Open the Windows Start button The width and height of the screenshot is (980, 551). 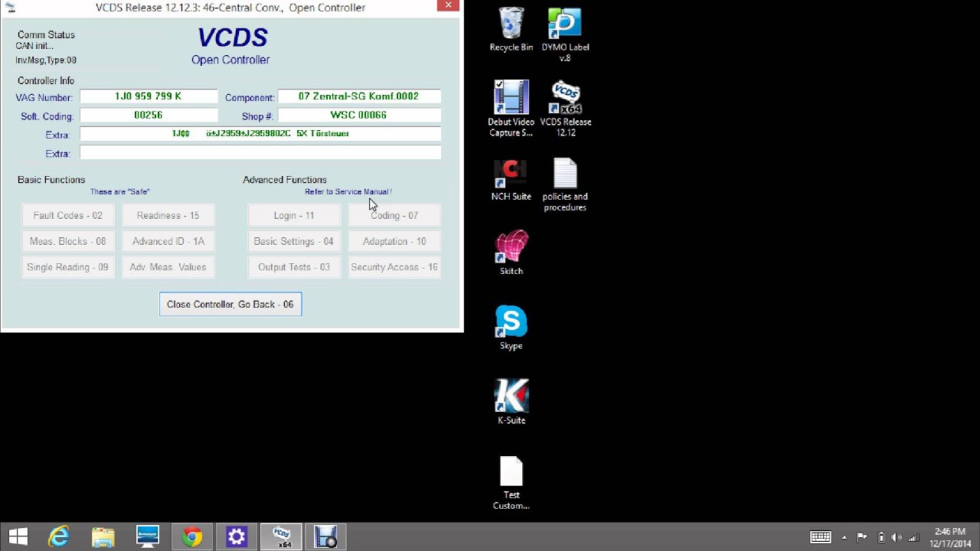click(x=18, y=536)
